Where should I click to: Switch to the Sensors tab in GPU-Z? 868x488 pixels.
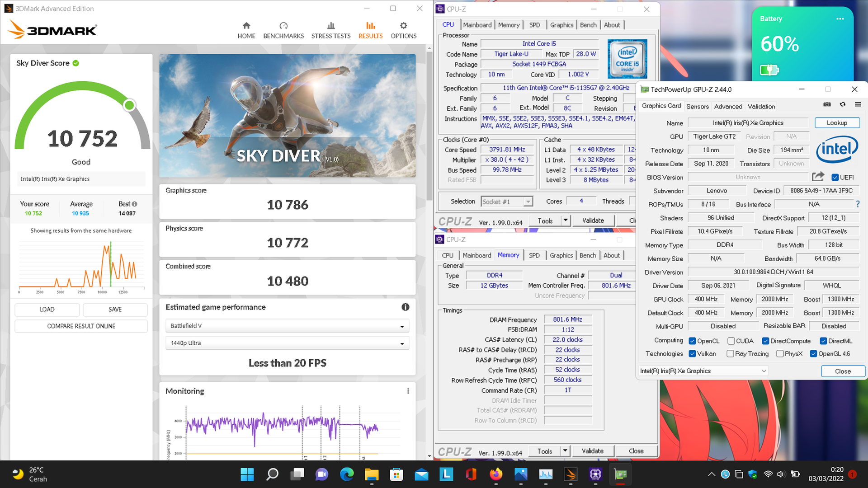697,106
